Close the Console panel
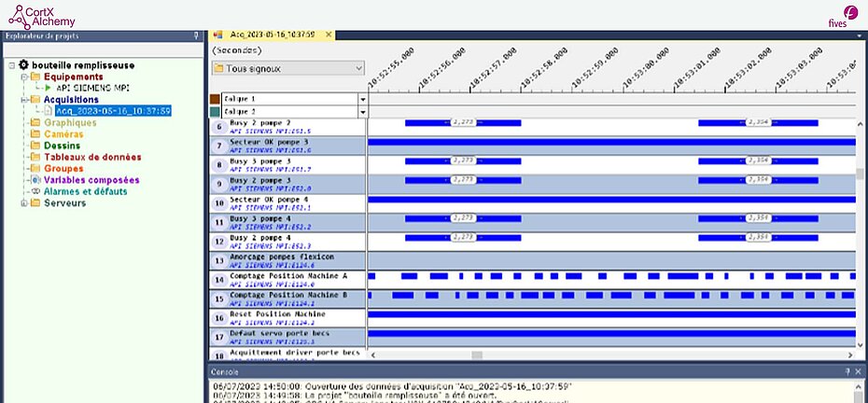Image resolution: width=868 pixels, height=403 pixels. tap(860, 371)
